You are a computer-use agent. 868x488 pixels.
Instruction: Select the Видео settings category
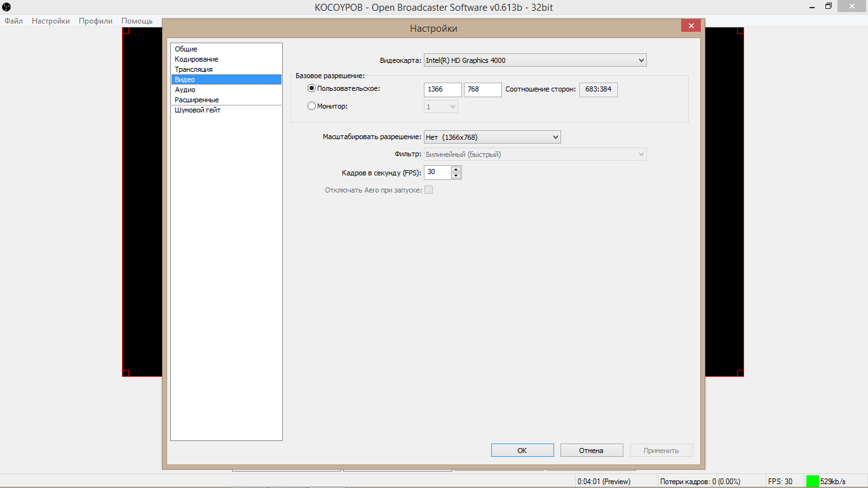[226, 79]
